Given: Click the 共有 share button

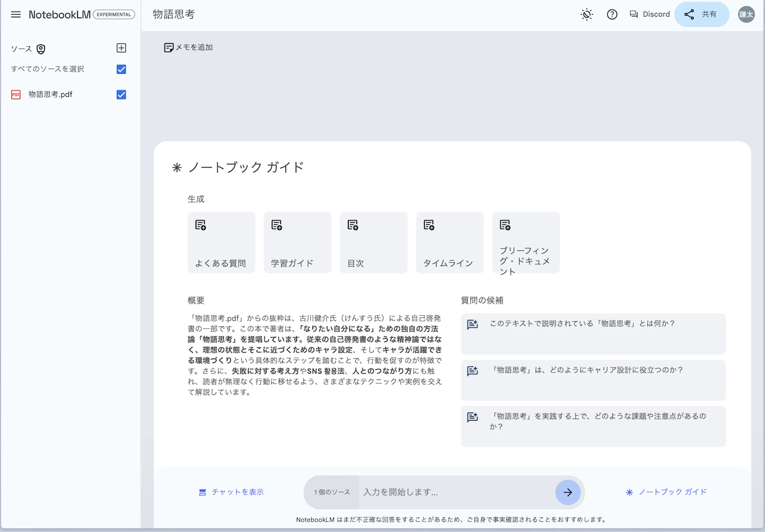Looking at the screenshot, I should [702, 14].
